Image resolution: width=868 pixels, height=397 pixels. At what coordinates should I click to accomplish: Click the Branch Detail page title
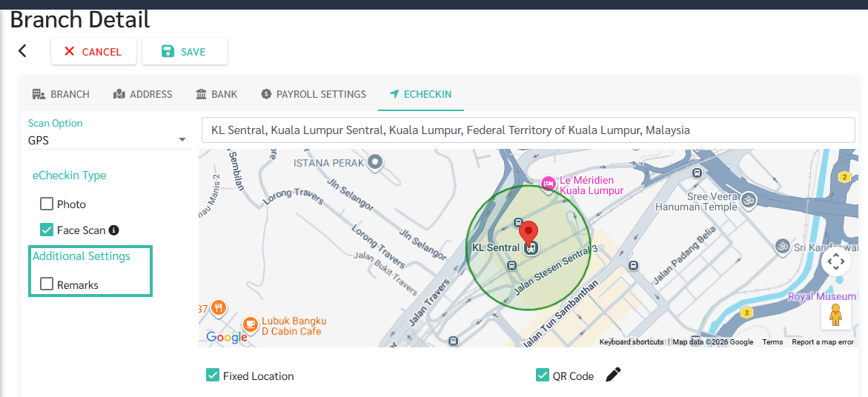(x=80, y=21)
